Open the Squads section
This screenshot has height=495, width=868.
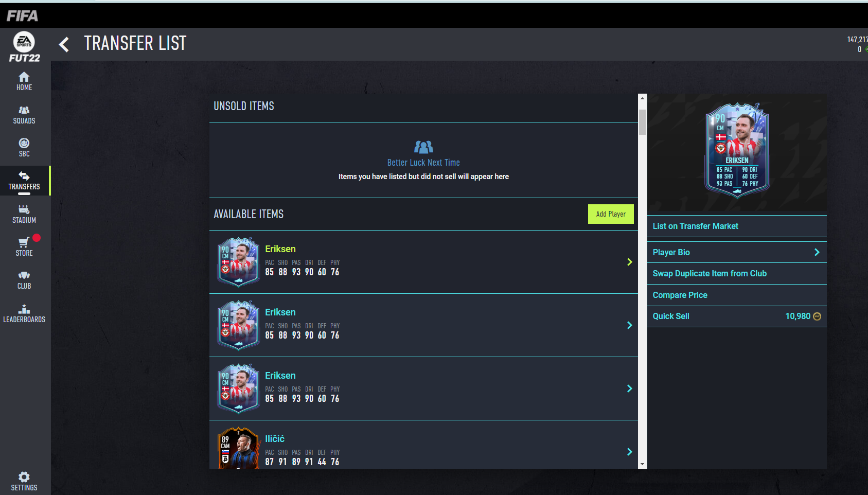click(24, 115)
